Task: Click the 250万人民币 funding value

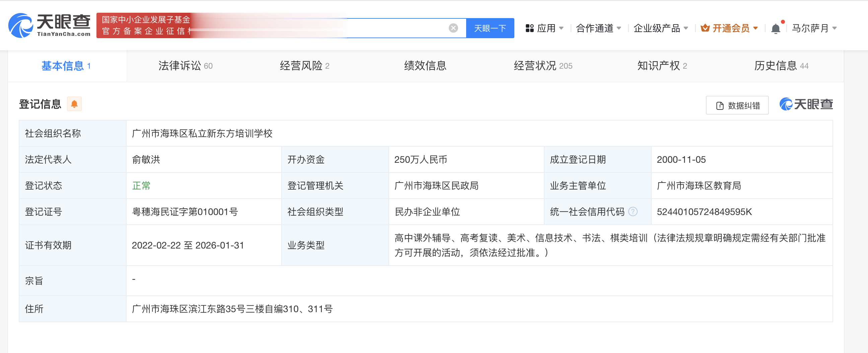Action: point(421,159)
